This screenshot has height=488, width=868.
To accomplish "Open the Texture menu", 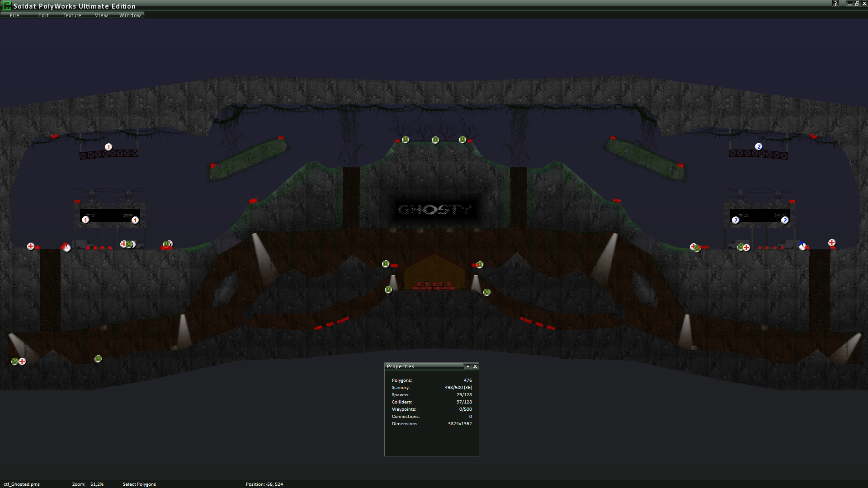I will point(72,15).
